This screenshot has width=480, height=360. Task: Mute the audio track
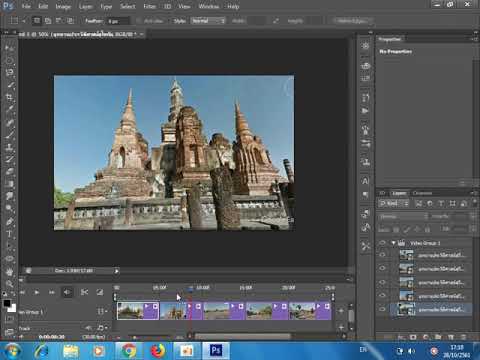(x=88, y=328)
